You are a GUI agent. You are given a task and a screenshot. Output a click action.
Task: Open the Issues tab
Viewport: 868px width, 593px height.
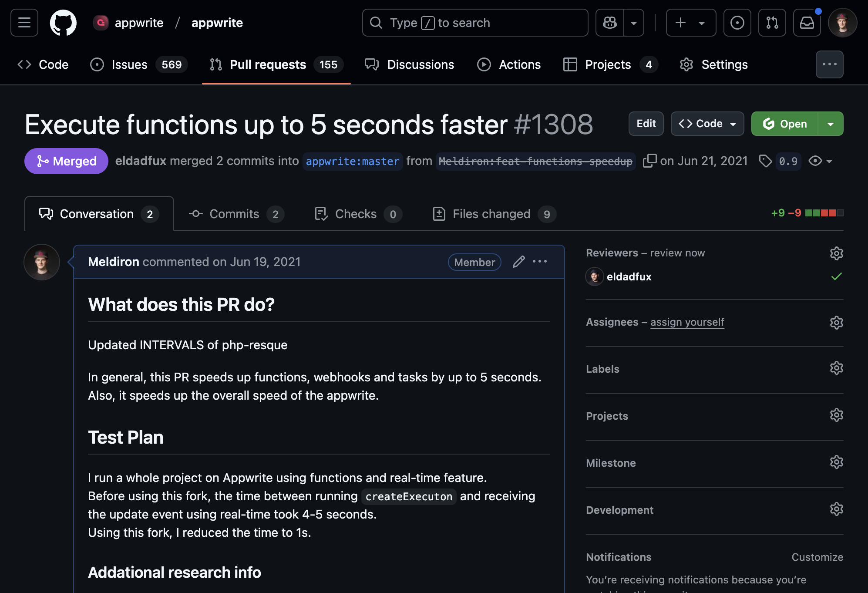point(139,64)
